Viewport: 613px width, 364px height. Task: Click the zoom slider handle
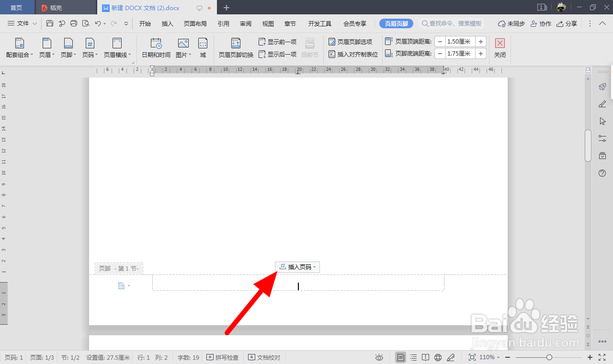(549, 357)
